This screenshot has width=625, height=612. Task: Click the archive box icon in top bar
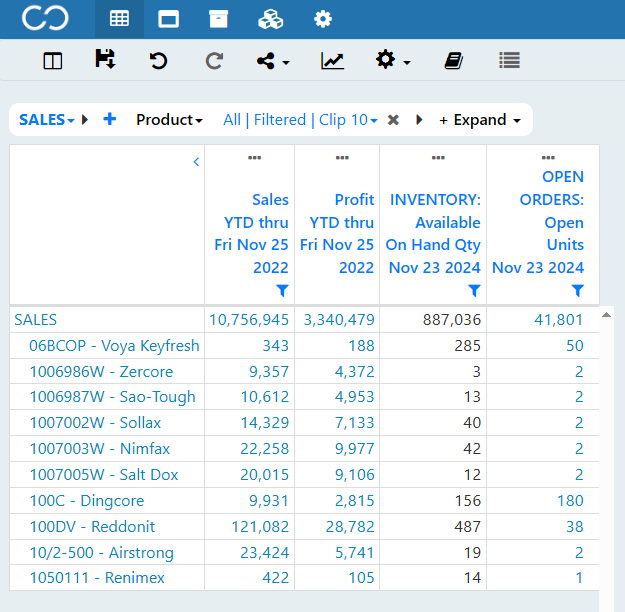[218, 19]
